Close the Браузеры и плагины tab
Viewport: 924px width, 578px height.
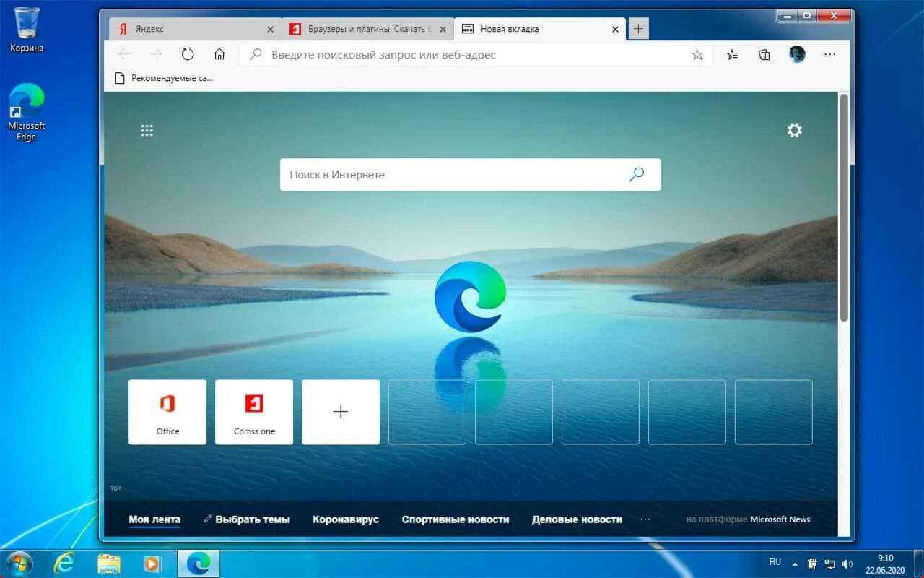(443, 30)
